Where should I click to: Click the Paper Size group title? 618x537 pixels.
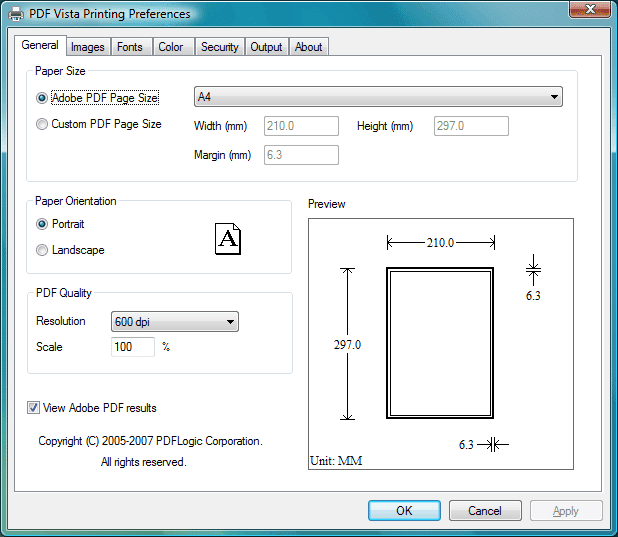point(60,71)
